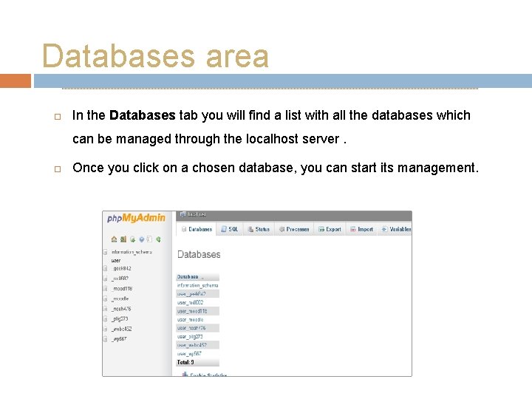Click database icon beside information_schema in sidebar
The width and height of the screenshot is (532, 399).
105,252
